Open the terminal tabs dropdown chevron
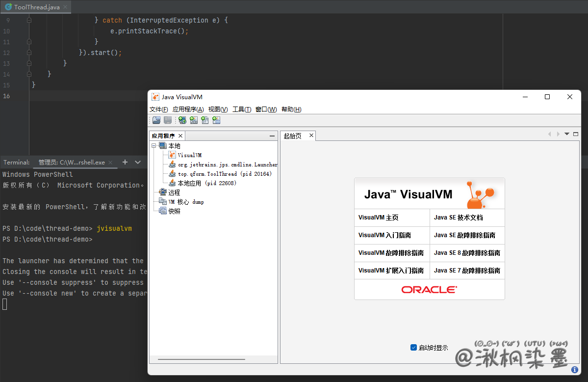This screenshot has height=382, width=588. (138, 162)
